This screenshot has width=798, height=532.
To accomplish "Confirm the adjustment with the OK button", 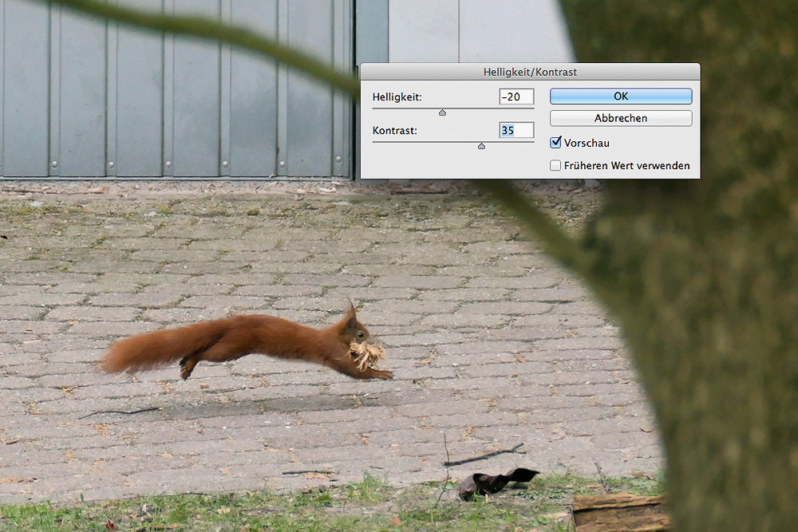I will 621,97.
